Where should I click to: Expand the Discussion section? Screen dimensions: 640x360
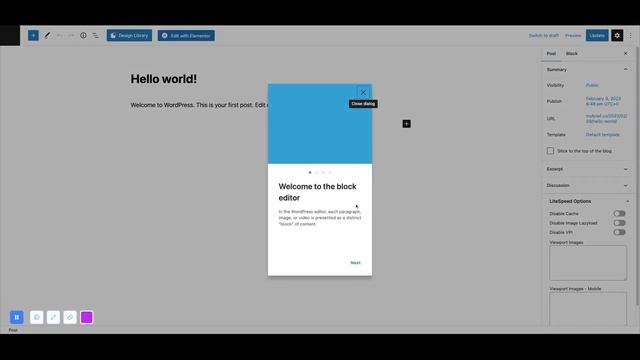point(587,185)
